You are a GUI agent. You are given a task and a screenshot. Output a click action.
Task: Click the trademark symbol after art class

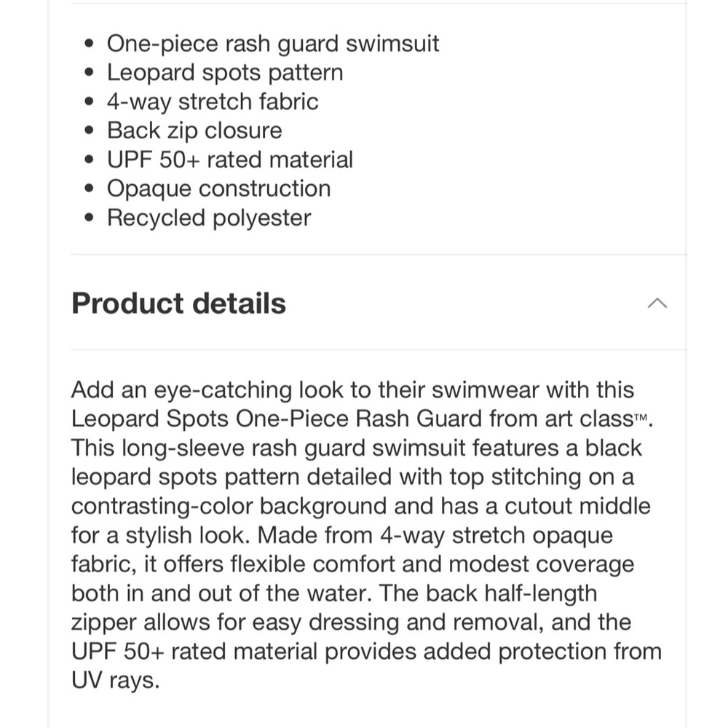pyautogui.click(x=641, y=416)
